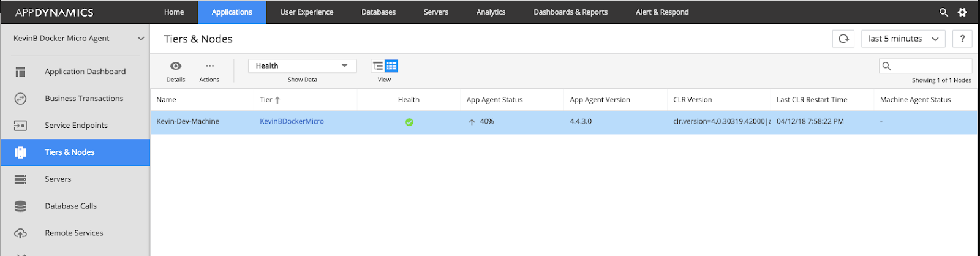980x256 pixels.
Task: Select the Applications tab
Action: pyautogui.click(x=232, y=12)
